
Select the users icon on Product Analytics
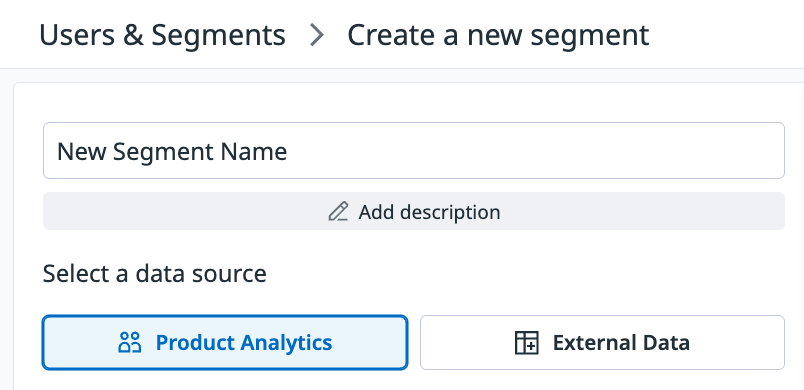pos(129,342)
